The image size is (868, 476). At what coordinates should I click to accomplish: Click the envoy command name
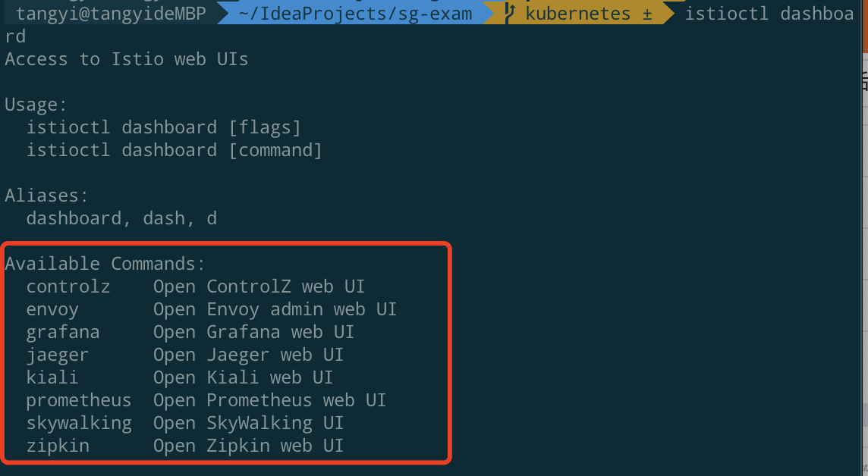point(52,309)
